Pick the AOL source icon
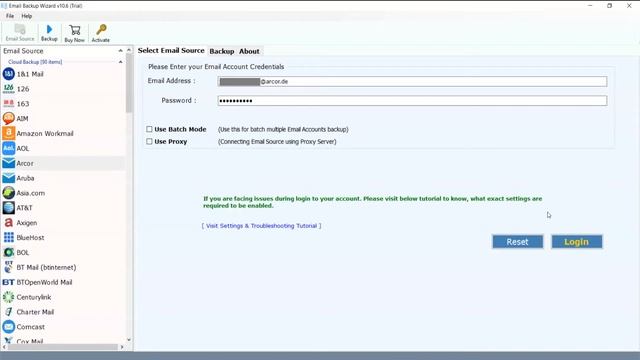Image resolution: width=640 pixels, height=360 pixels. pyautogui.click(x=9, y=148)
